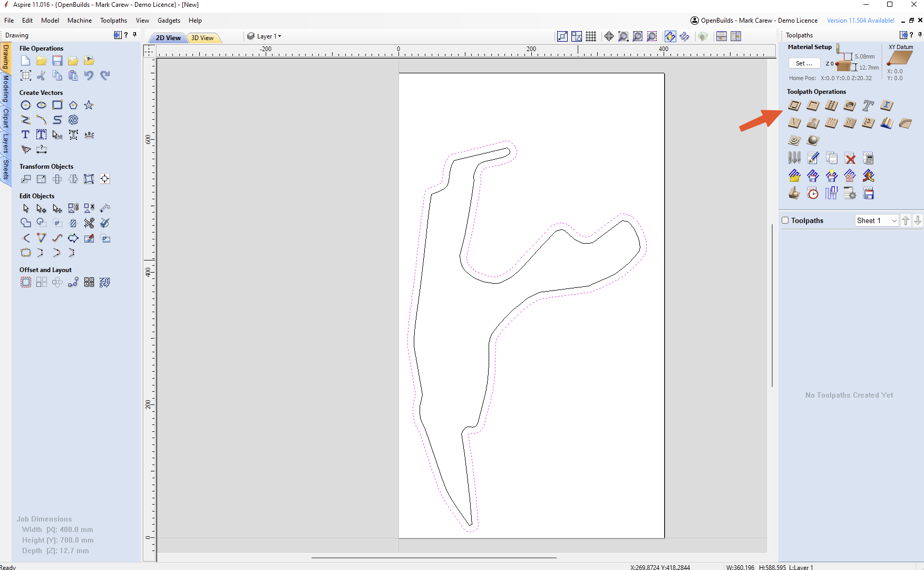Screen dimensions: 924x570
Task: Select the Draw Circle tool
Action: [x=25, y=105]
